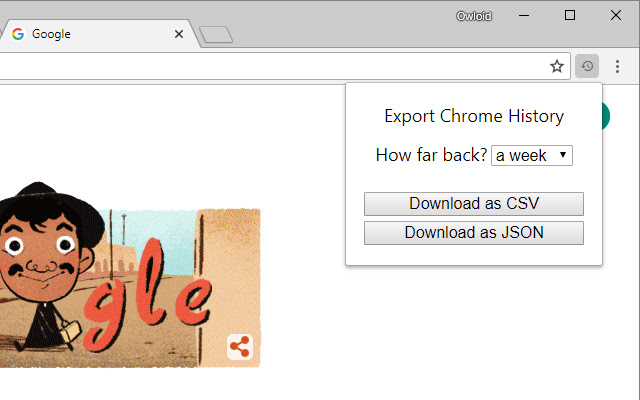Open Chrome's three-dot menu
Screen dimensions: 640x400
coord(617,66)
